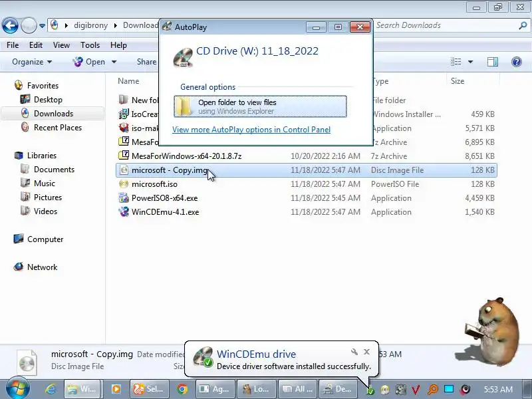
Task: Click the disc tray icon
Action: [385, 390]
